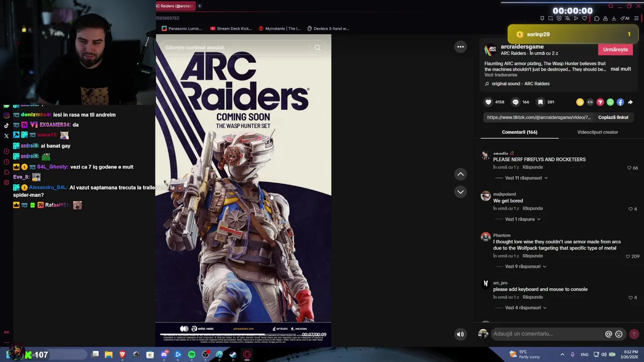Go to previous video with up arrow
The width and height of the screenshot is (644, 362).
tap(460, 174)
